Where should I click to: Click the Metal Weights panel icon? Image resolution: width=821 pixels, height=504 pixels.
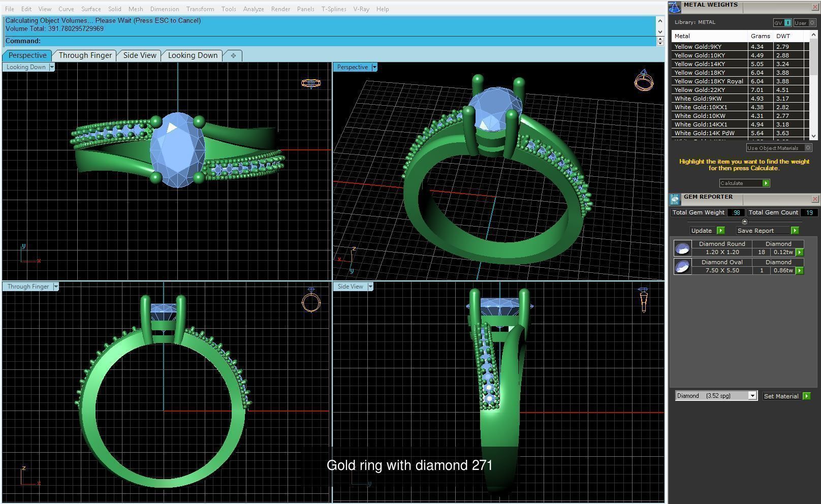point(675,7)
